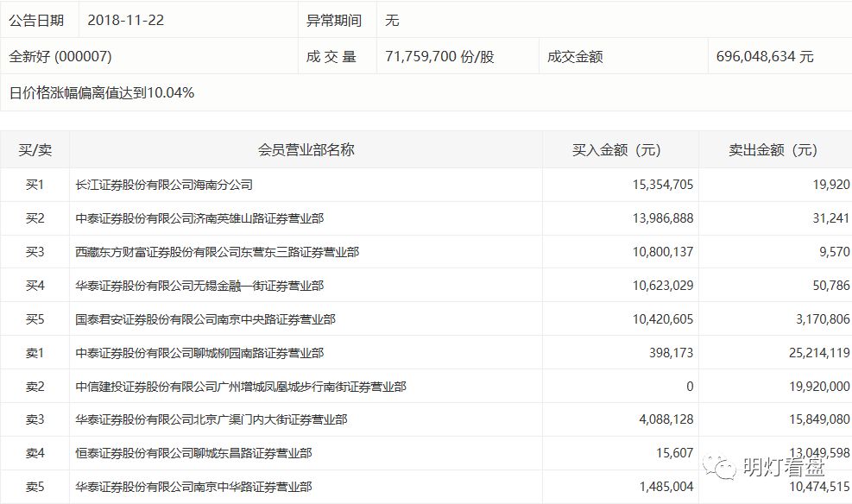Select the stock name 全新好 (000007)
852x504 pixels.
click(x=60, y=56)
